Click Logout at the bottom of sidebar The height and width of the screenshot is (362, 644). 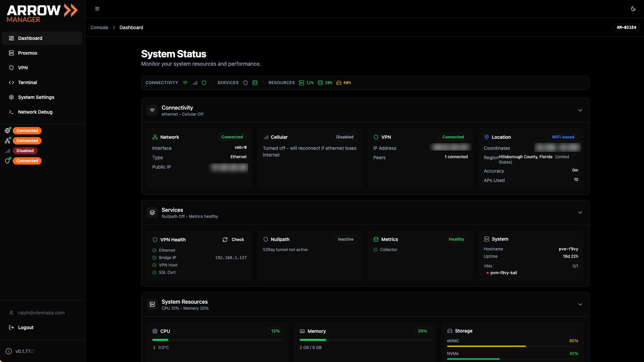(x=26, y=327)
